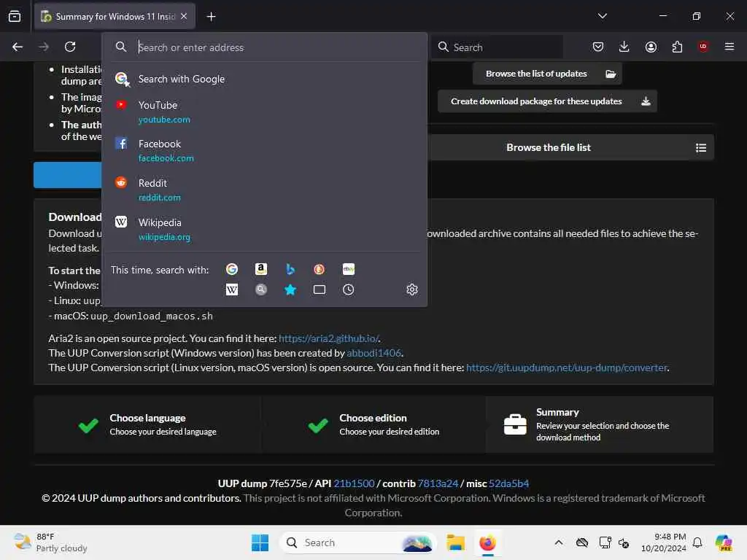The height and width of the screenshot is (560, 747).
Task: Search open tabs with the tabs icon
Action: (320, 289)
